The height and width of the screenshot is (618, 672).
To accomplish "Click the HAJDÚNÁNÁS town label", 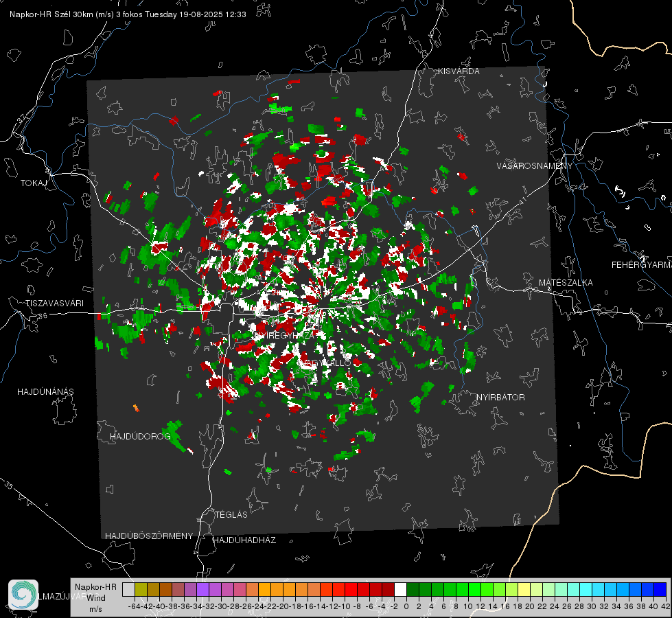I will click(45, 392).
